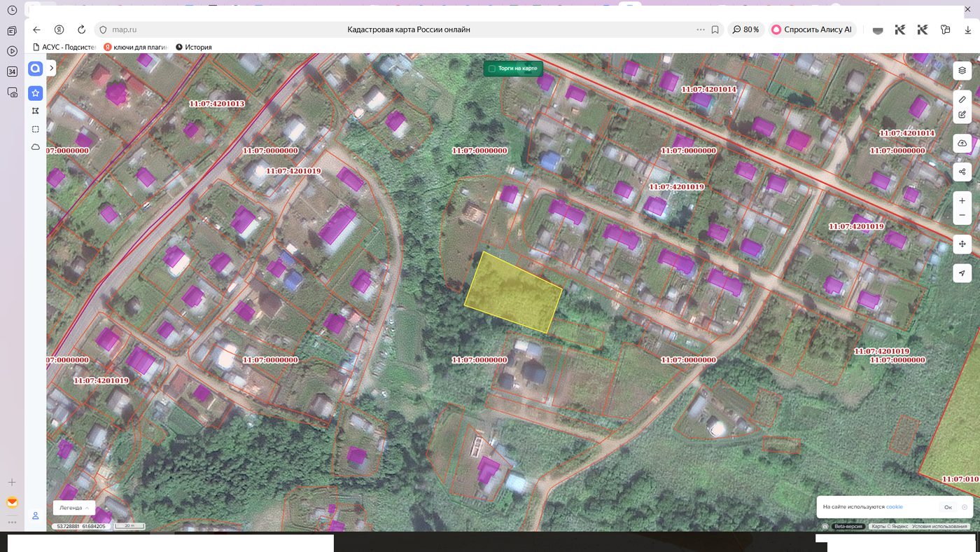Image resolution: width=980 pixels, height=552 pixels.
Task: Click the cloud upload icon
Action: 962,143
